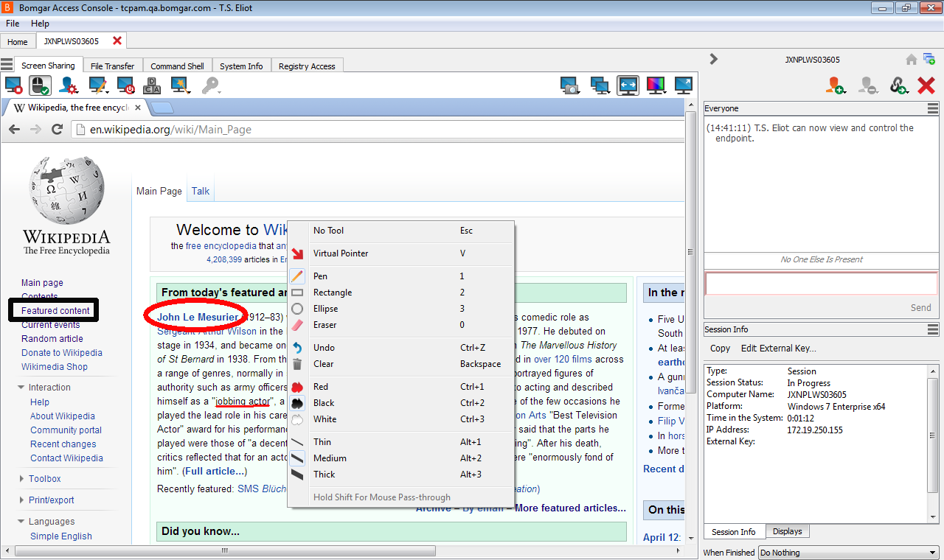Select the Pen annotation tool
Screen dimensions: 944x560
400,276
